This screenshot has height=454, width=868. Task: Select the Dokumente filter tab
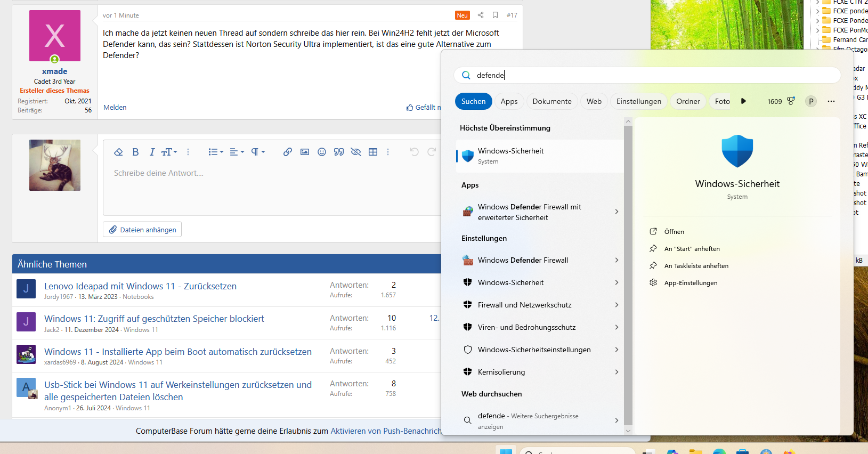[552, 101]
